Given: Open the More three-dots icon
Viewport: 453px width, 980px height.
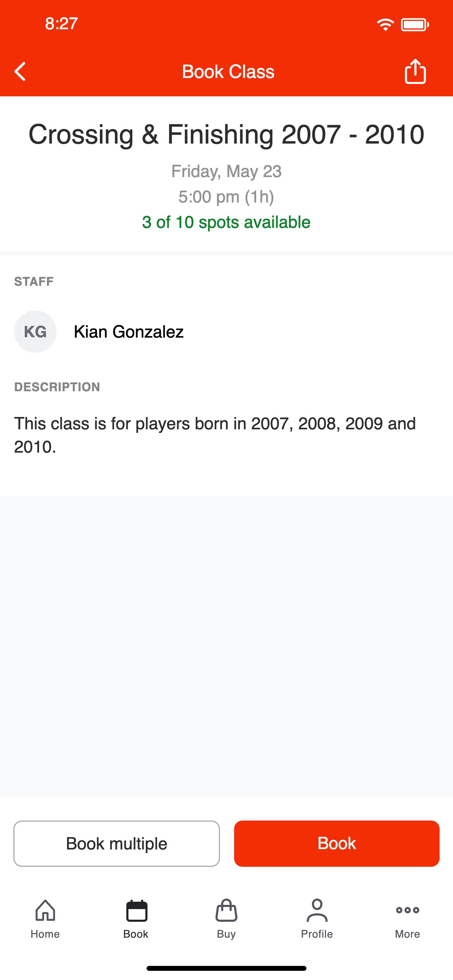Looking at the screenshot, I should (407, 910).
